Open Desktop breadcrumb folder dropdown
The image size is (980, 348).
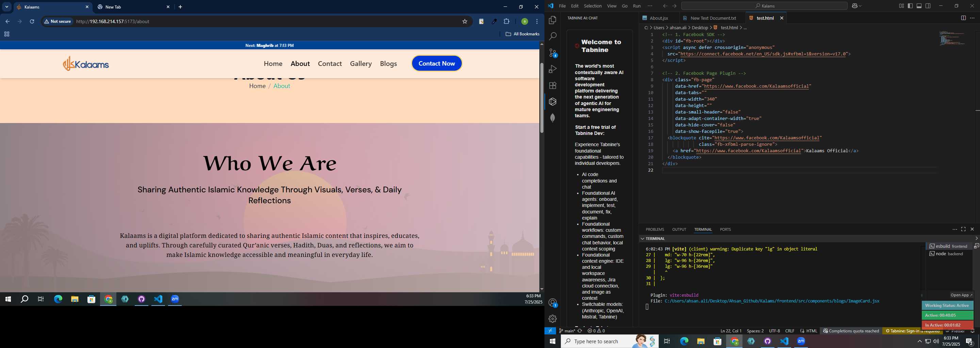700,28
